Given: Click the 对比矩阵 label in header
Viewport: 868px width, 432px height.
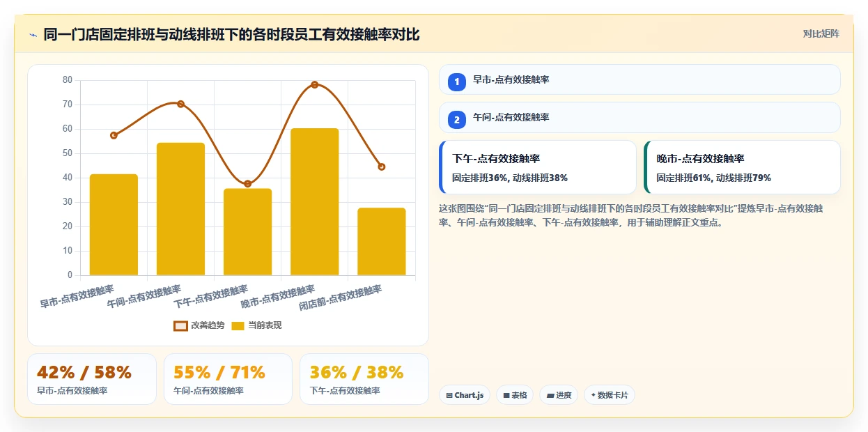Looking at the screenshot, I should (821, 33).
